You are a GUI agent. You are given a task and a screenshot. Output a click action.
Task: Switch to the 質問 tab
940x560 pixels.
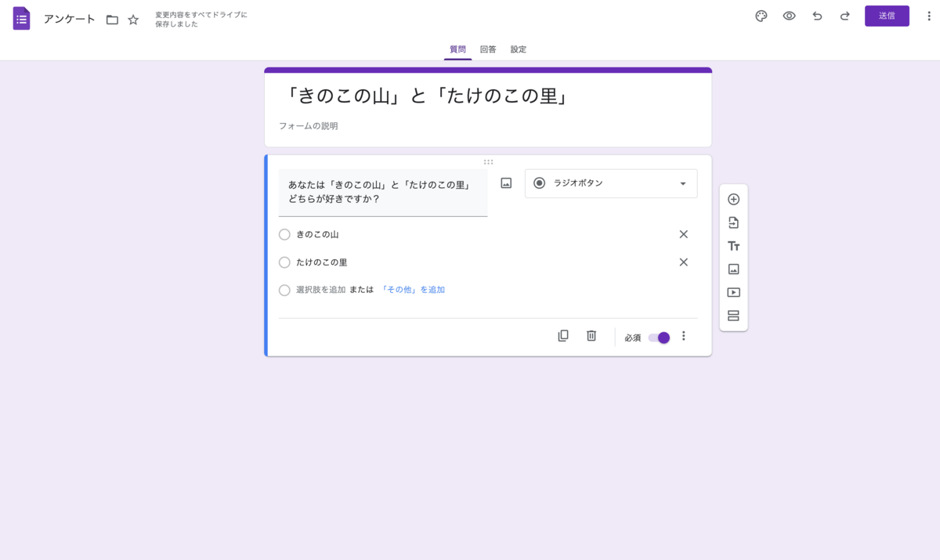pos(457,49)
